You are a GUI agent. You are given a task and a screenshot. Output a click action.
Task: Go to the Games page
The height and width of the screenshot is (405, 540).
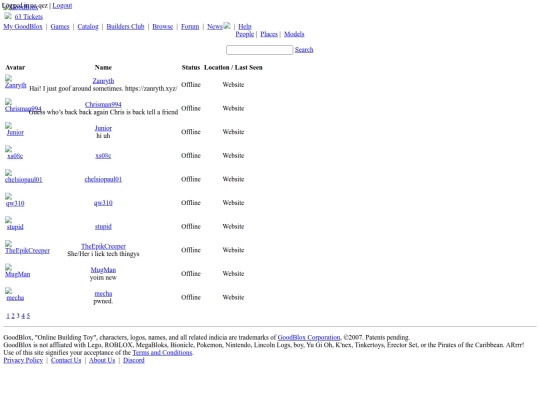pos(60,27)
